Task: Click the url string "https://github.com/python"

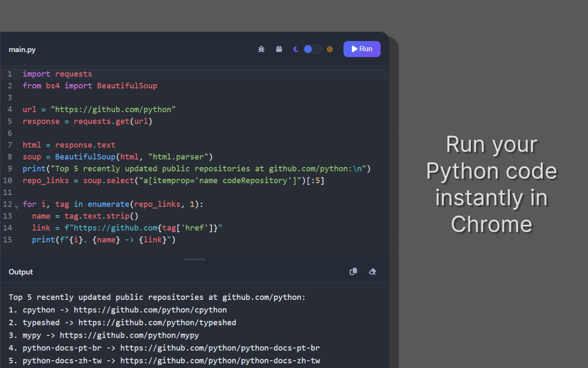Action: click(113, 109)
